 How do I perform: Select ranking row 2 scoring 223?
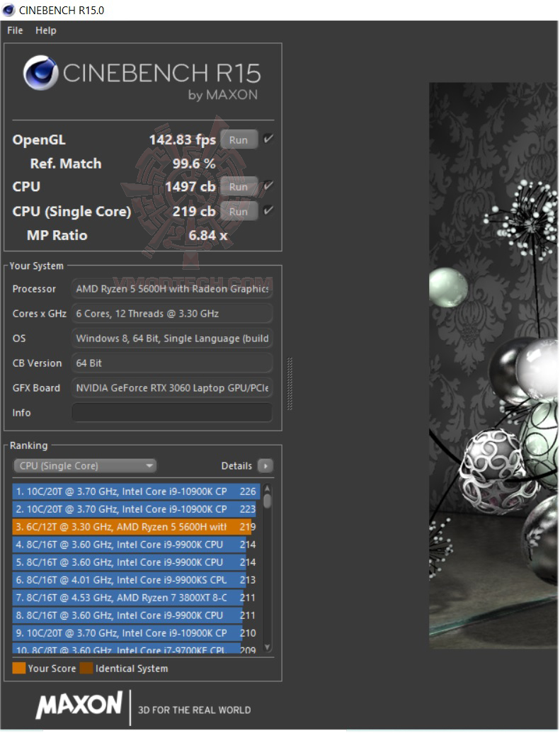[136, 509]
